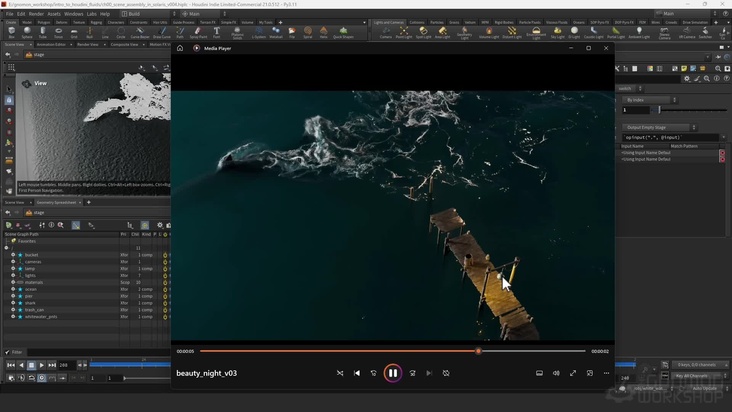
Task: Add a Point Light from the shelf
Action: [x=404, y=32]
